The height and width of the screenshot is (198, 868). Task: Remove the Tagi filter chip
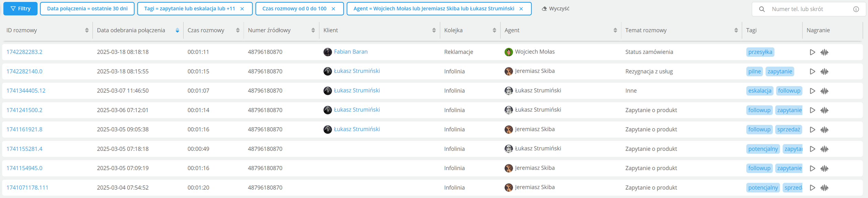pos(242,9)
